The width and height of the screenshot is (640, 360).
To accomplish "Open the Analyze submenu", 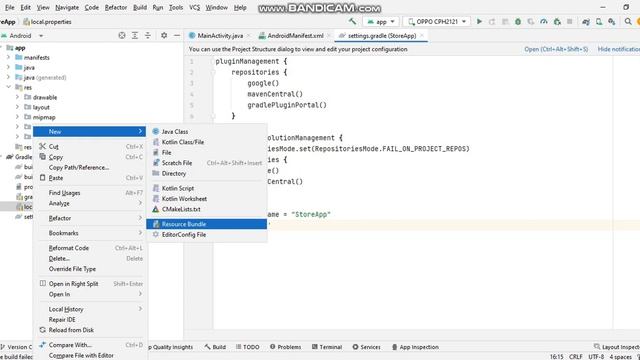I will coord(90,203).
